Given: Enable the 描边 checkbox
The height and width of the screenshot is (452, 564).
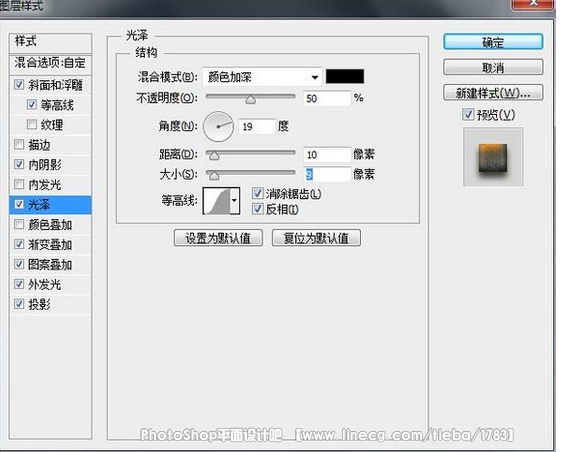Looking at the screenshot, I should 19,145.
